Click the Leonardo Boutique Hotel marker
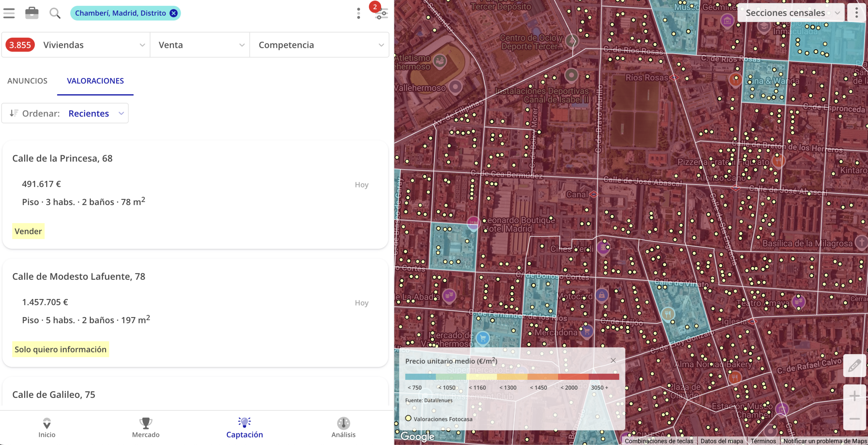This screenshot has width=868, height=445. [x=473, y=223]
